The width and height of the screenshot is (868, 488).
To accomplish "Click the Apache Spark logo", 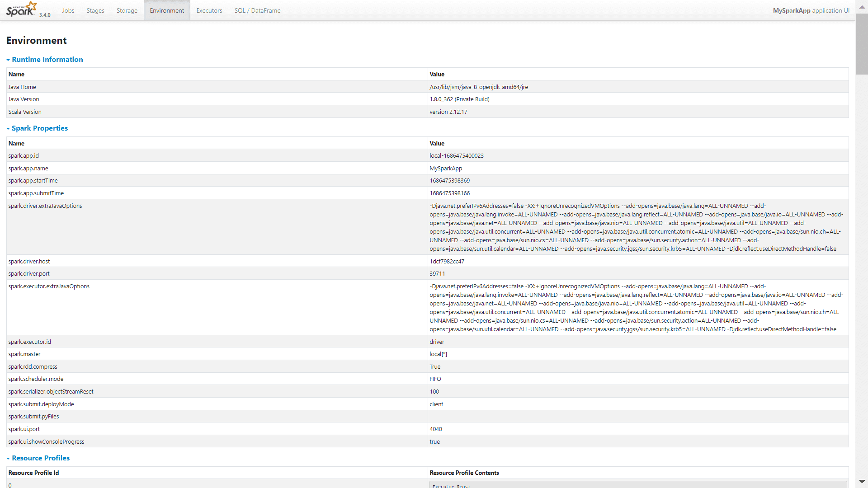I will click(x=21, y=9).
